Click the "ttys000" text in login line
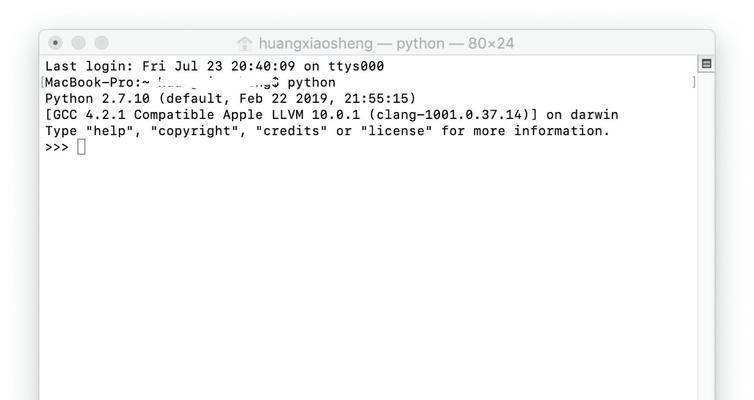 pyautogui.click(x=356, y=66)
